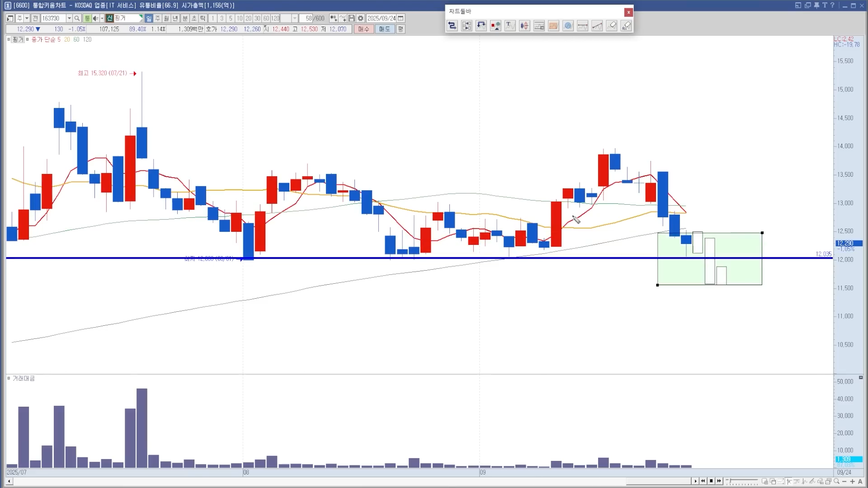Open the calendar date picker icon
This screenshot has width=868, height=488.
[x=401, y=19]
